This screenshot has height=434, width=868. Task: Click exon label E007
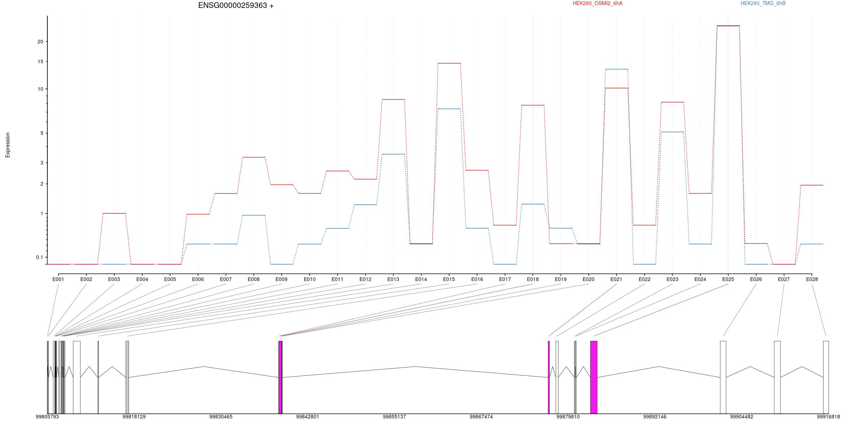pyautogui.click(x=226, y=279)
